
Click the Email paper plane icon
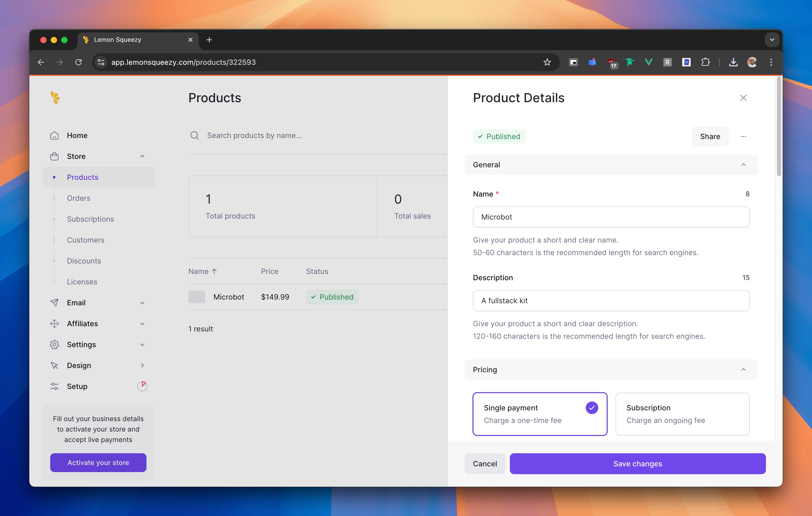pyautogui.click(x=54, y=303)
